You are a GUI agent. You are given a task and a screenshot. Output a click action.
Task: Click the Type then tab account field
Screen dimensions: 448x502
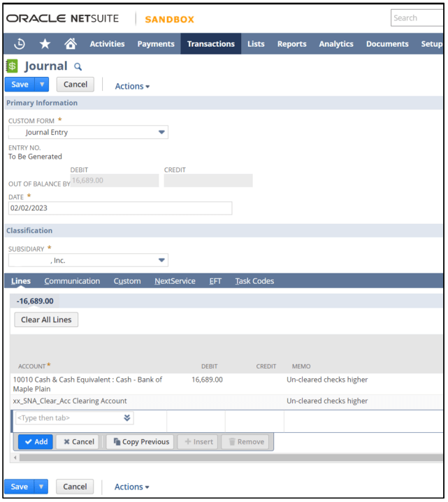pyautogui.click(x=75, y=418)
